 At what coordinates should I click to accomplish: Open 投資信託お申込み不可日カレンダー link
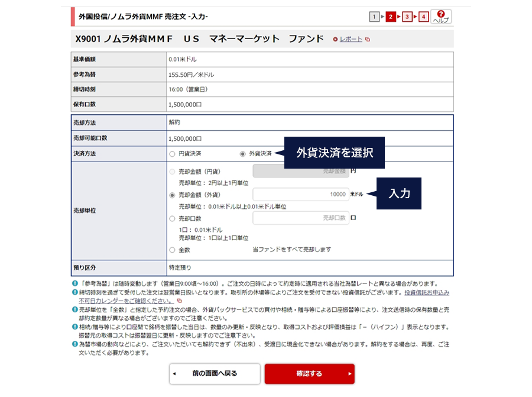pos(426,292)
